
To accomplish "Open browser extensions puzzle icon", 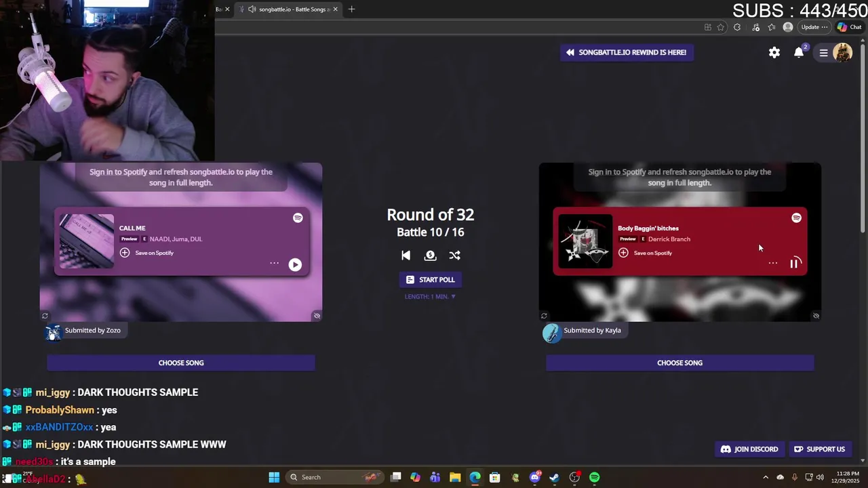I will (x=737, y=27).
